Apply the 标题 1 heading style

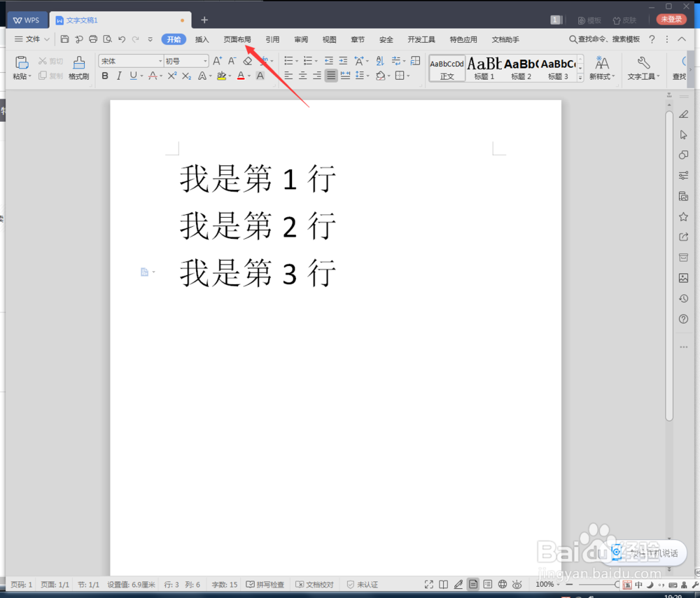[484, 68]
